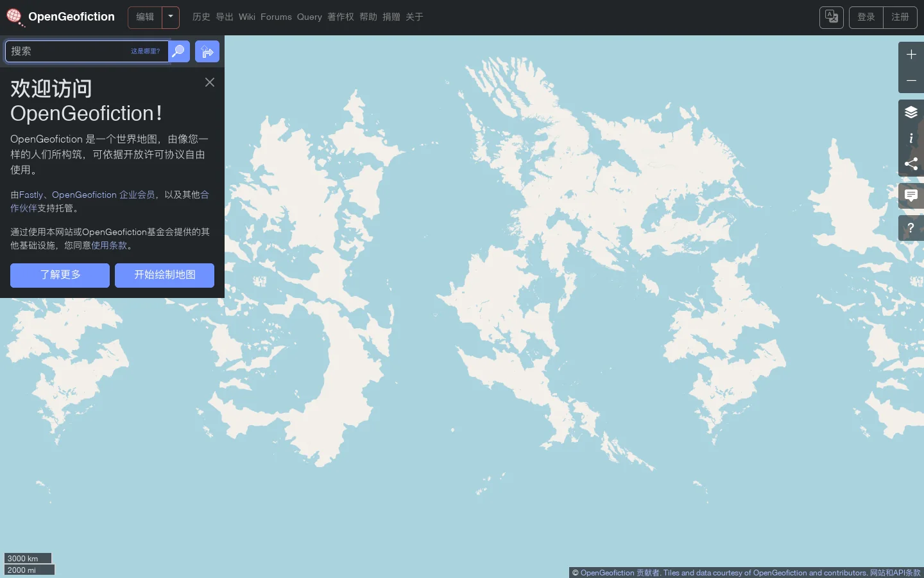Activate the query features tool
924x578 pixels.
tap(911, 228)
